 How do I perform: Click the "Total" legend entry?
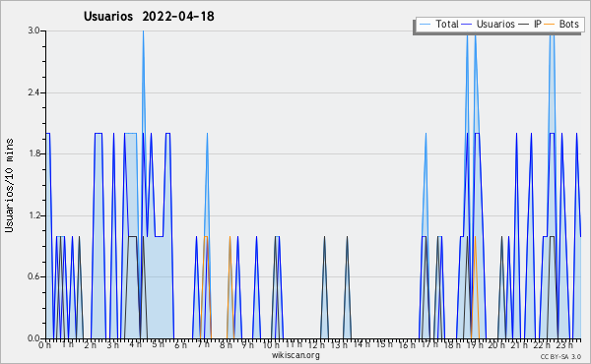point(447,24)
